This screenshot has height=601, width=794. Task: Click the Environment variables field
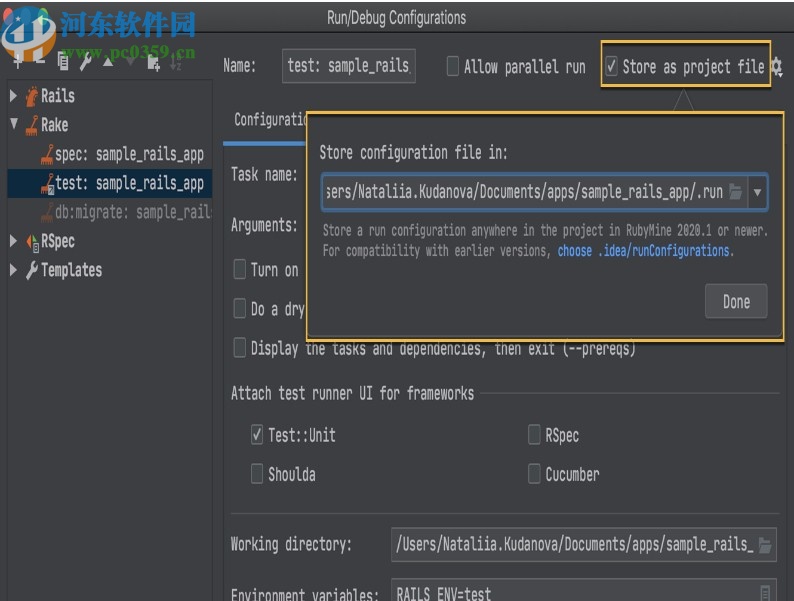[x=584, y=591]
